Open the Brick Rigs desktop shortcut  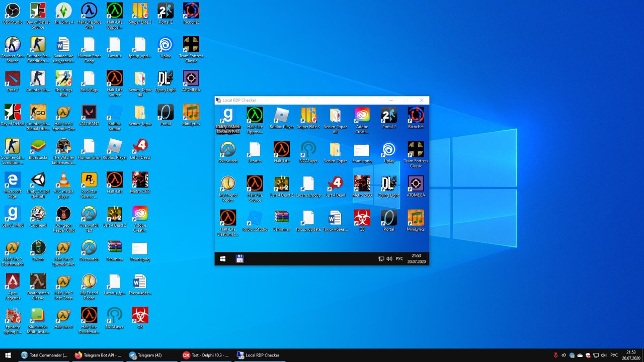click(x=89, y=81)
